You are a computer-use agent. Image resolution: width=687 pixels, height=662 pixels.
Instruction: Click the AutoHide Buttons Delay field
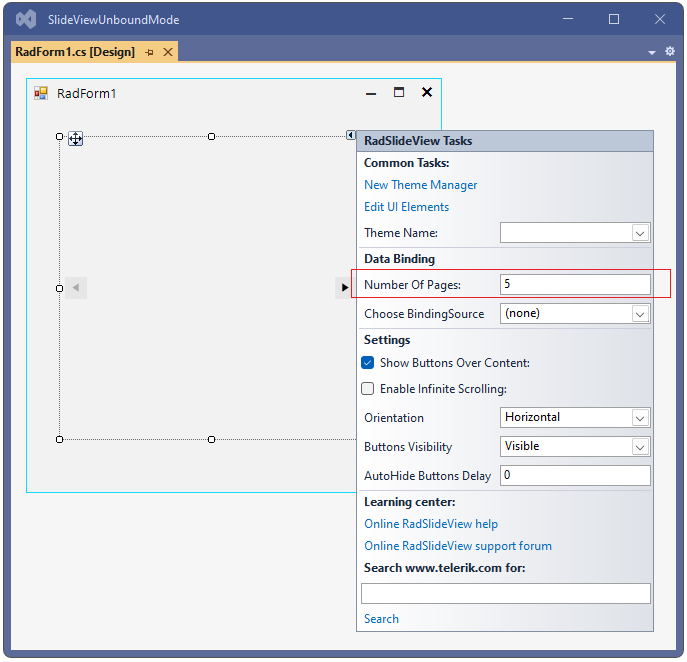coord(575,475)
